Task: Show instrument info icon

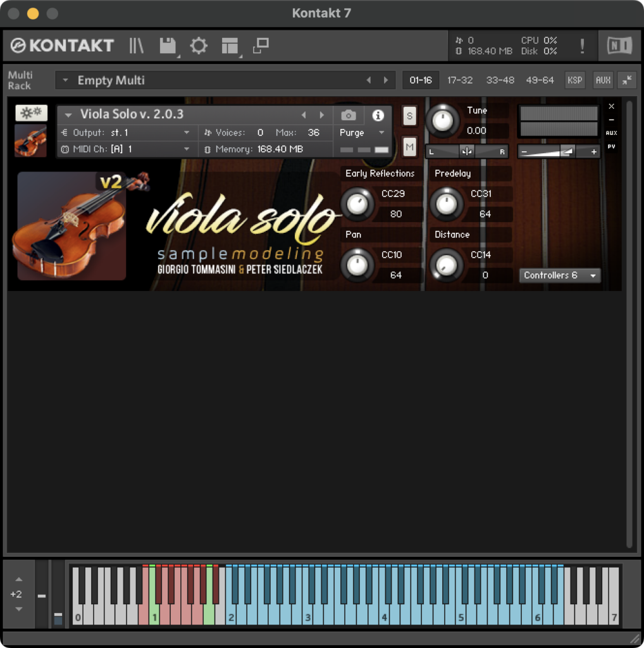Action: point(378,115)
